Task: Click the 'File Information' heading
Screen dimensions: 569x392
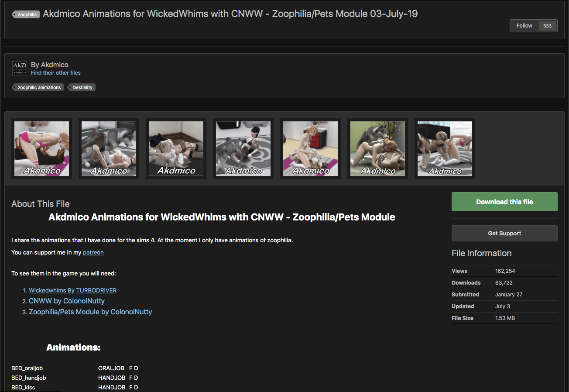Action: click(482, 253)
